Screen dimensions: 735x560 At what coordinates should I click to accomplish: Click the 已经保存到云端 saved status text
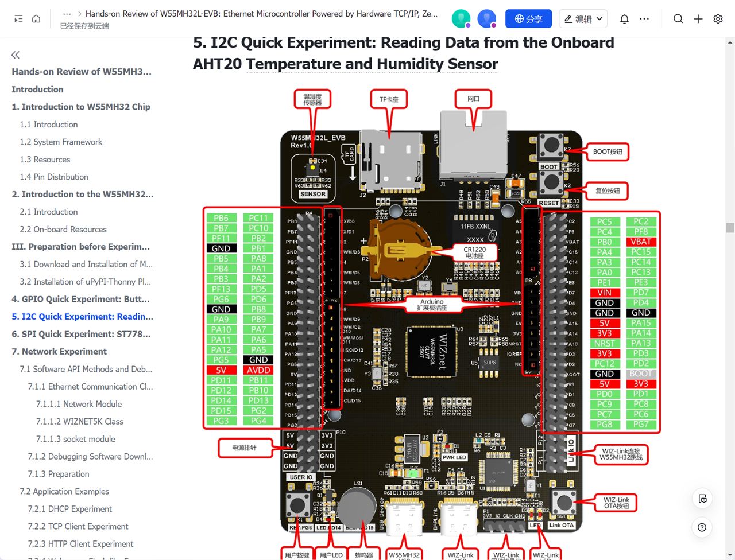pyautogui.click(x=84, y=26)
